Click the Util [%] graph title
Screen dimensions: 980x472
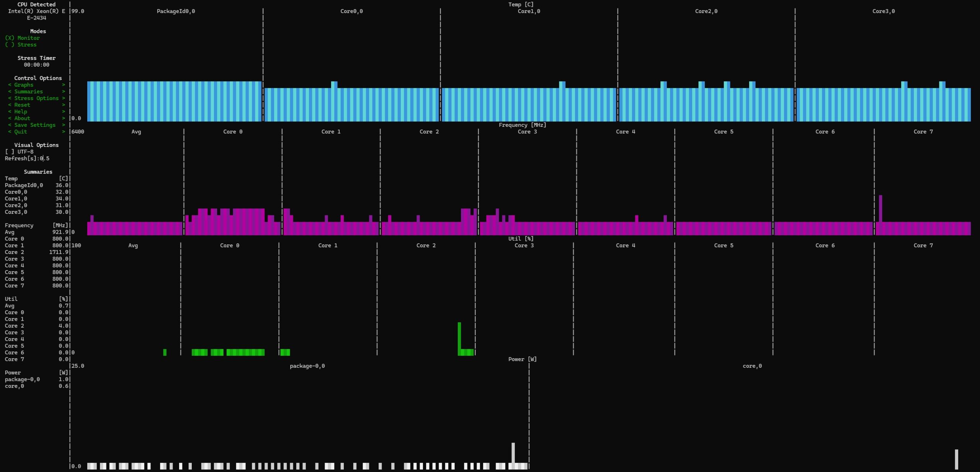pos(521,239)
